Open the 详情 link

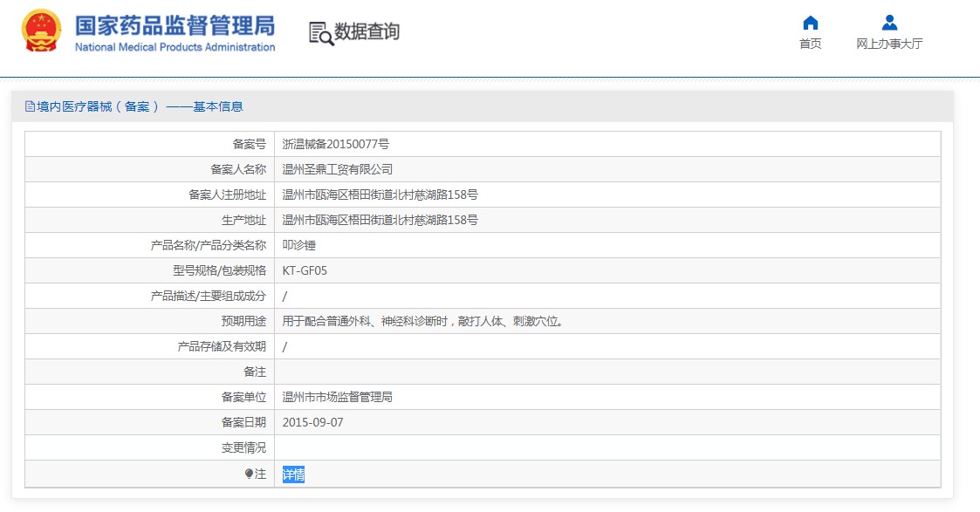293,475
